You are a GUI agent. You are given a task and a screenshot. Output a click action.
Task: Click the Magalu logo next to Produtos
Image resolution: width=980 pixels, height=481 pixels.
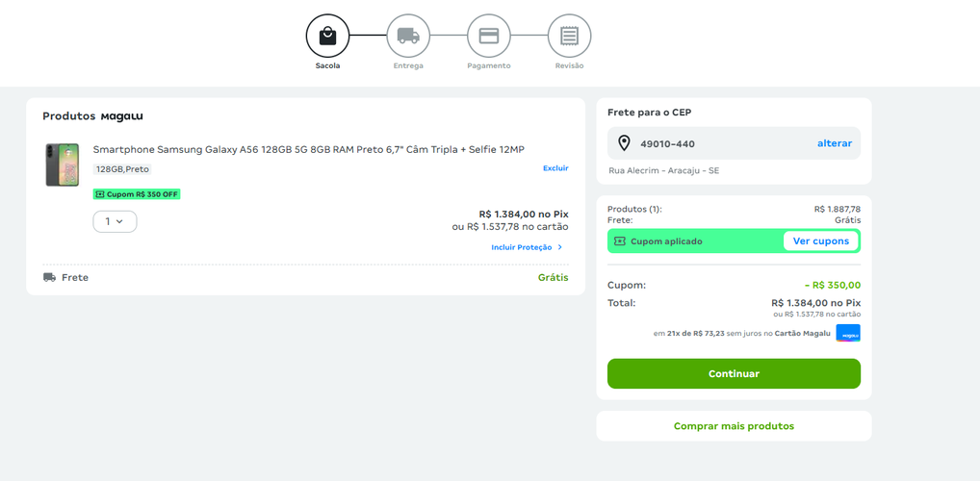(x=122, y=116)
